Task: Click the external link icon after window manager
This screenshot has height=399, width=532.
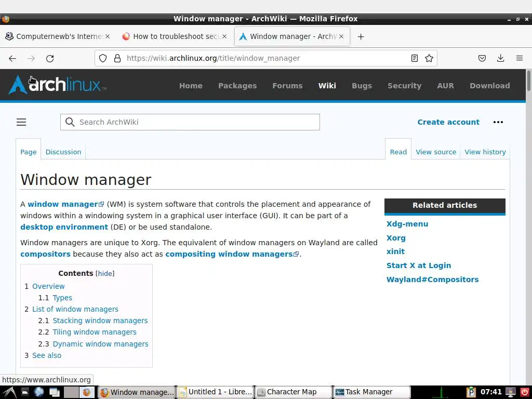Action: click(101, 204)
